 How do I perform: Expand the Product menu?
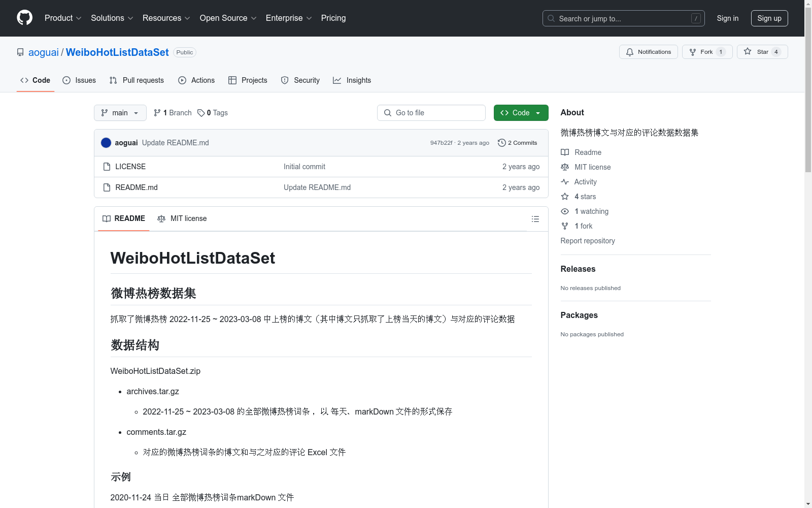[63, 18]
